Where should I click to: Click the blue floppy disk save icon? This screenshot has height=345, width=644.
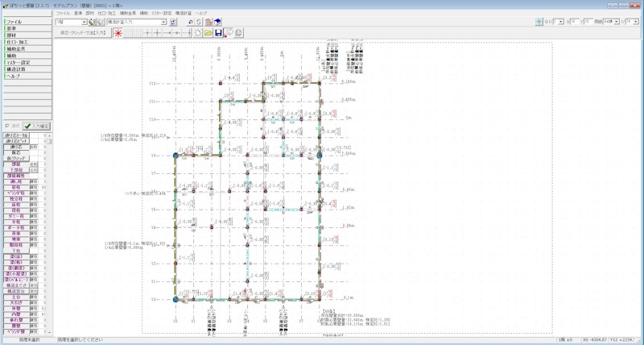218,33
